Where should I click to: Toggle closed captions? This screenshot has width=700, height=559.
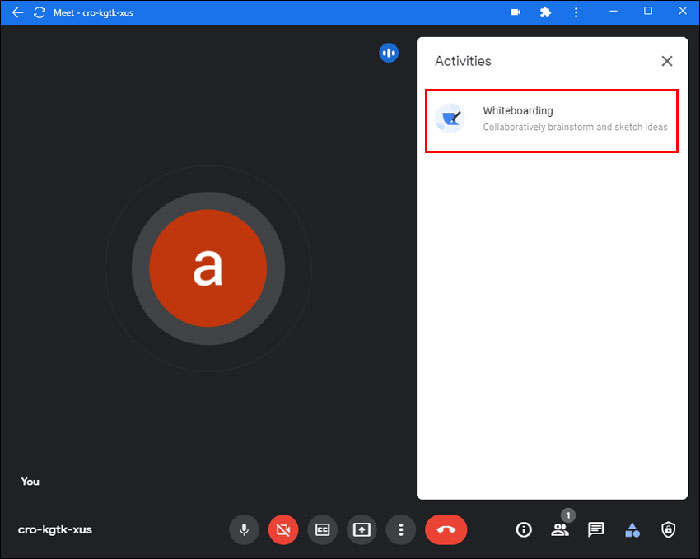coord(322,529)
